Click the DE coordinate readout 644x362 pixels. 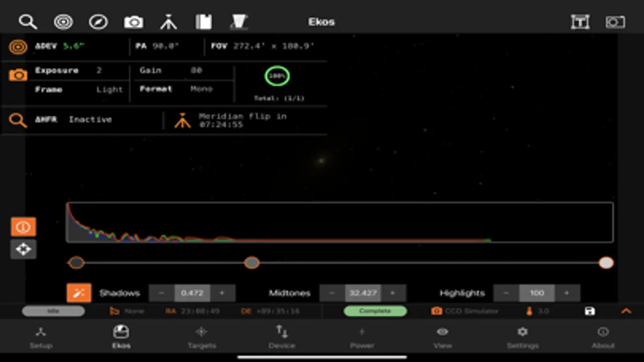(x=270, y=311)
